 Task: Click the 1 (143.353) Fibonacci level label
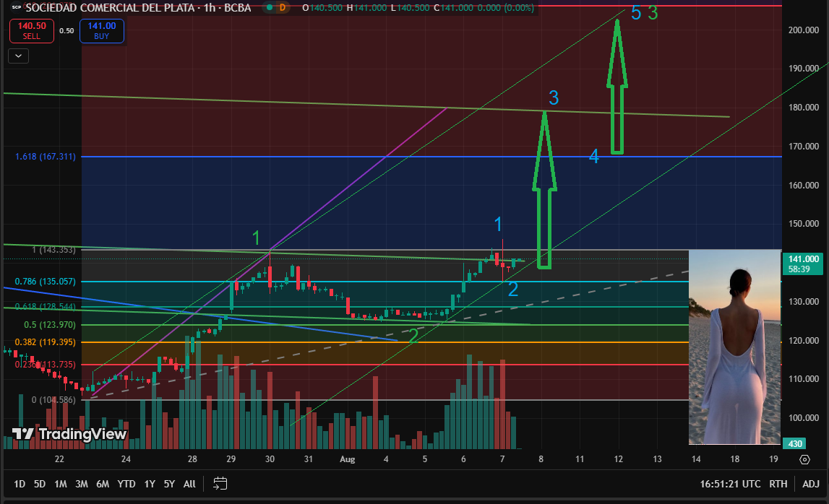click(53, 250)
